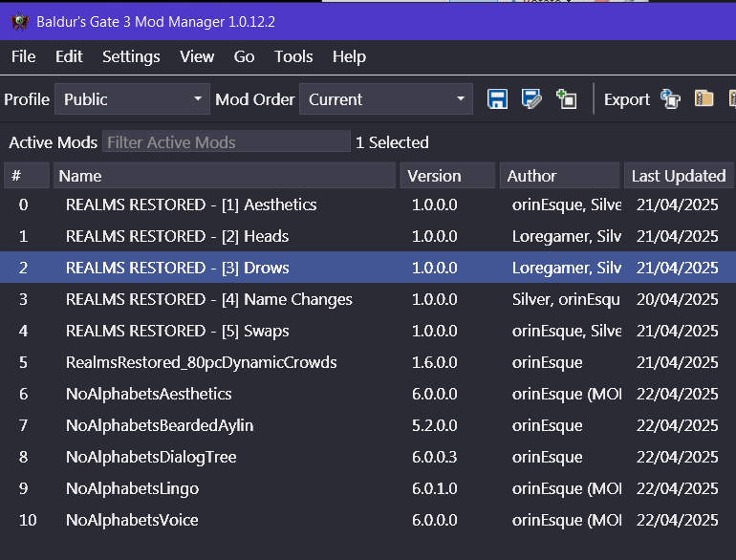Viewport: 736px width, 560px height.
Task: Sort by the Version column header
Action: (x=447, y=176)
